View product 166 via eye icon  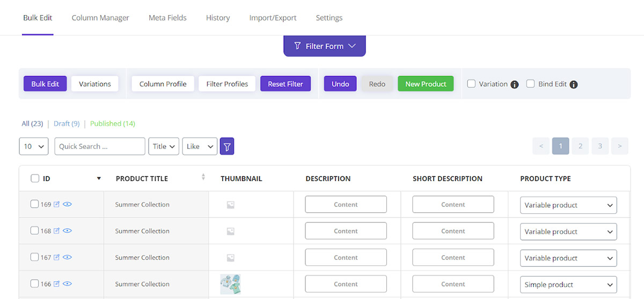[67, 284]
